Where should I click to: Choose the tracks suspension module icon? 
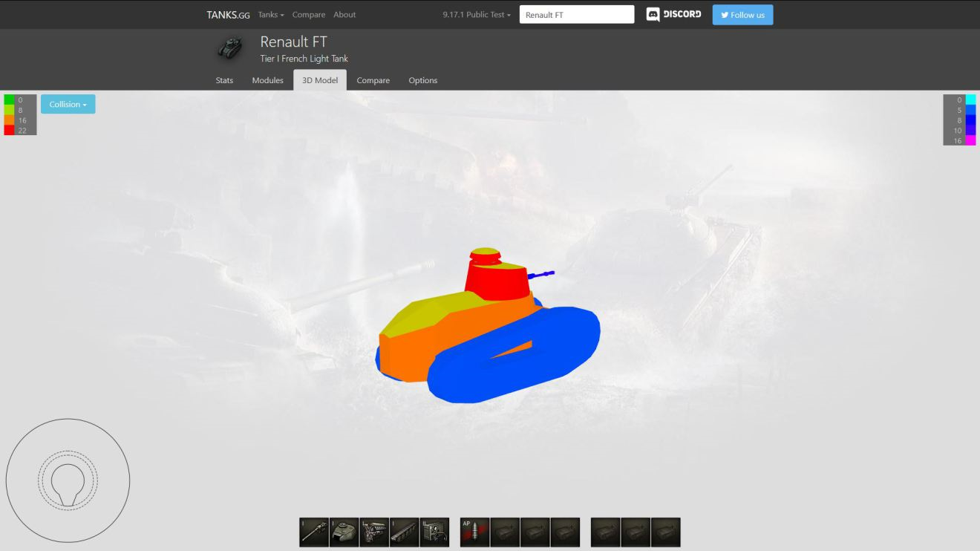(405, 532)
